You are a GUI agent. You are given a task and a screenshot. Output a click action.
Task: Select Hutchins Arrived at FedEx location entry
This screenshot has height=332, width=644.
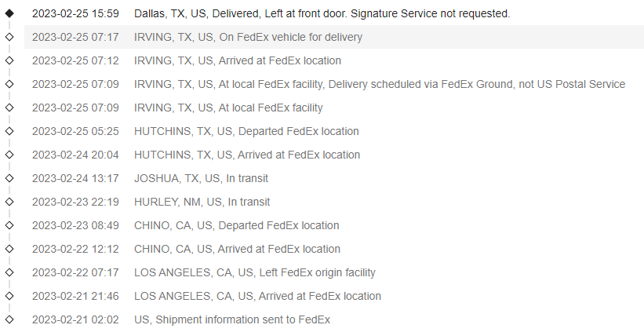(x=247, y=155)
